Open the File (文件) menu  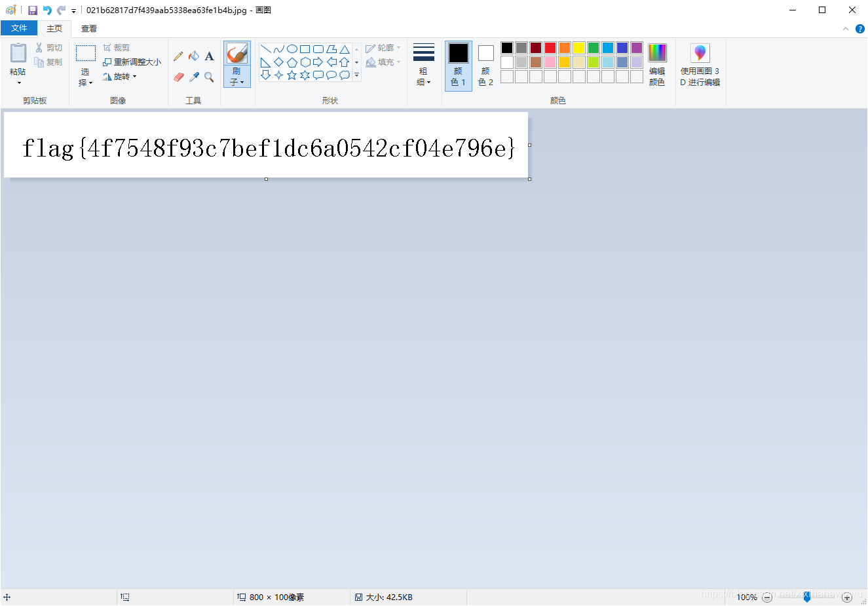(x=19, y=28)
